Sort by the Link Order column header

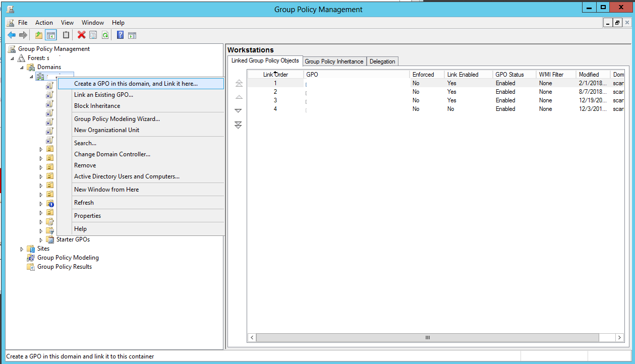coord(275,75)
